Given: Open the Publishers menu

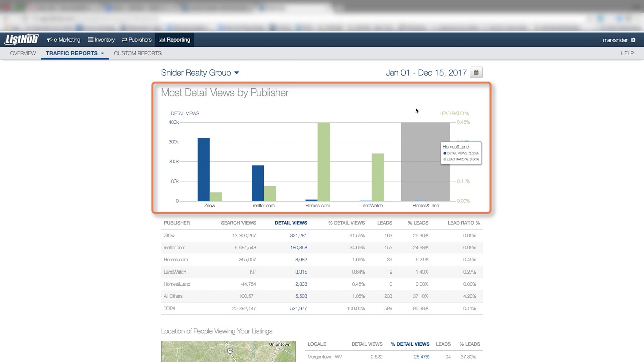Looking at the screenshot, I should tap(137, 40).
